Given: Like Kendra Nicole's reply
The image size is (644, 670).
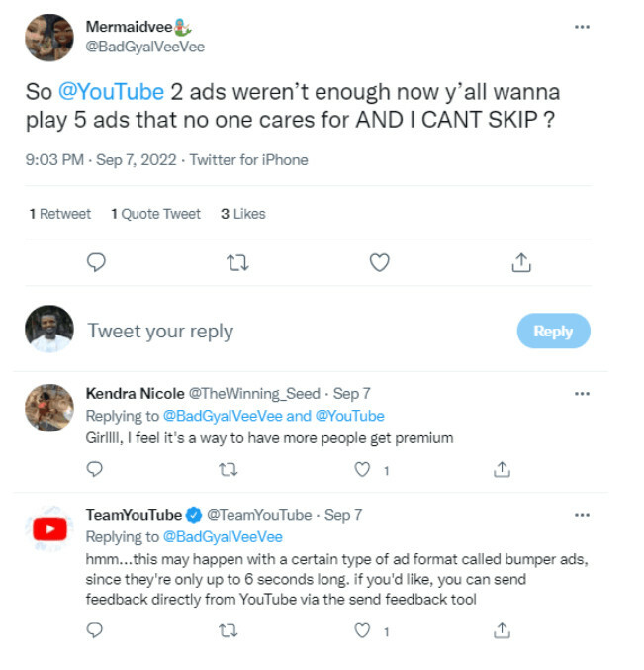Looking at the screenshot, I should (x=363, y=469).
